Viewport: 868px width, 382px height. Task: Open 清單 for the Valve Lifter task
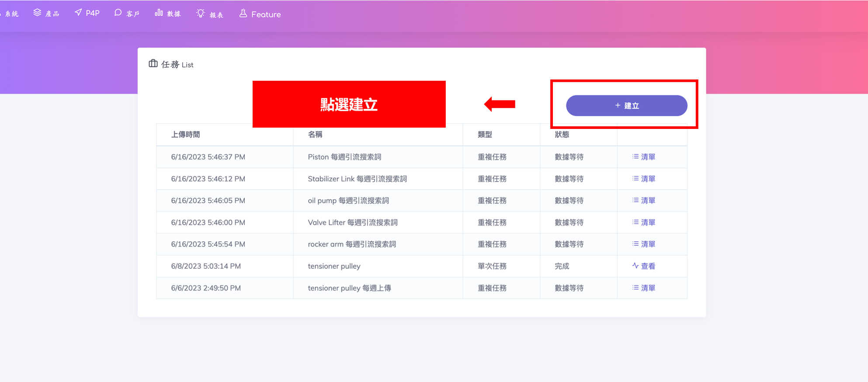coord(644,222)
